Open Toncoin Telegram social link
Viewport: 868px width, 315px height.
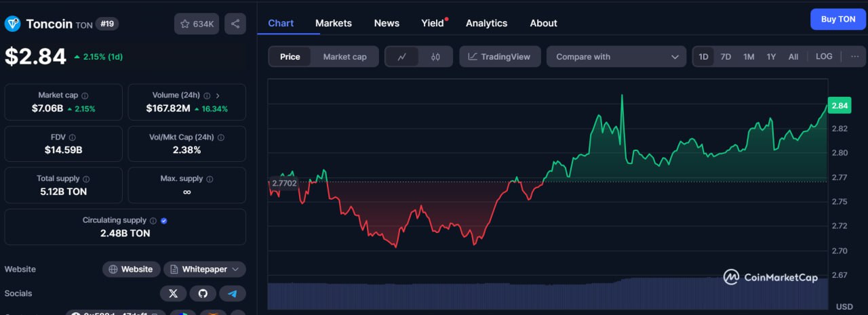click(233, 293)
